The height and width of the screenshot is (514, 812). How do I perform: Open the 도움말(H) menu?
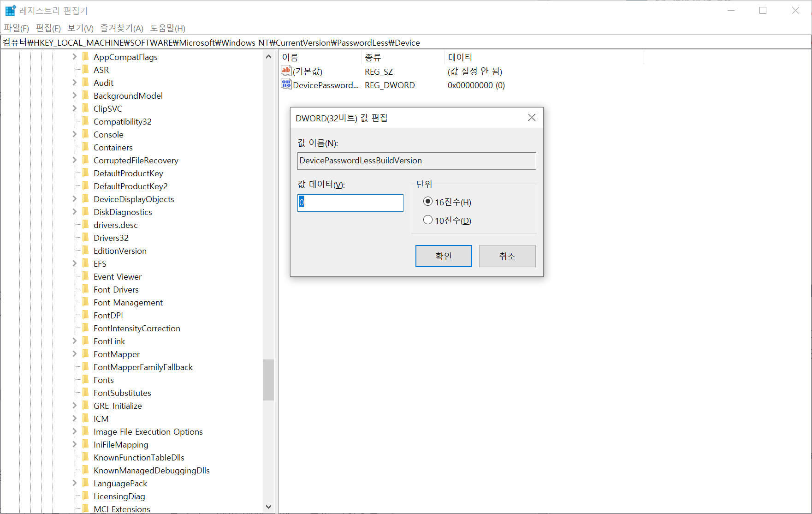coord(168,28)
